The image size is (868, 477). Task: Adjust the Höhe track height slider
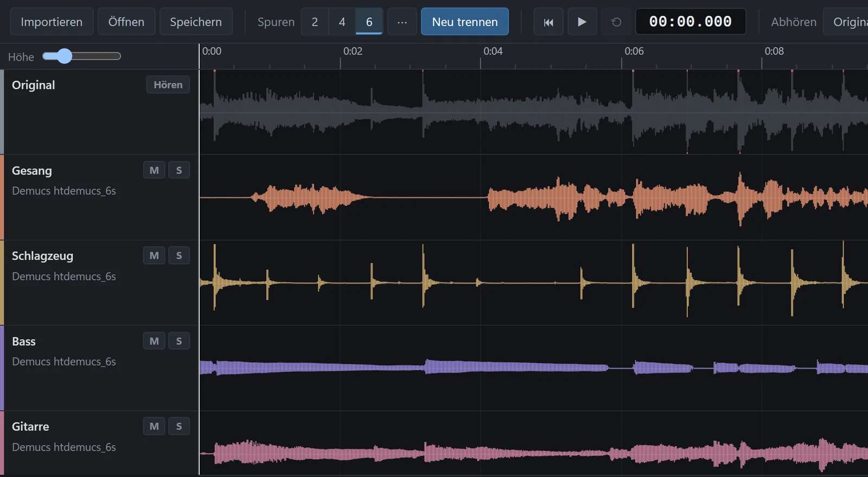pos(81,56)
